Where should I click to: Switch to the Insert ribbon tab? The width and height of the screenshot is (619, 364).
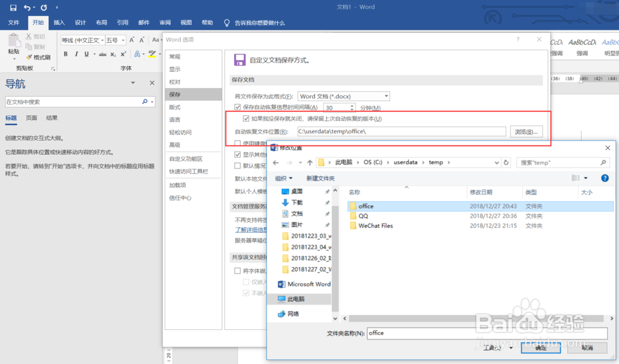[x=59, y=22]
